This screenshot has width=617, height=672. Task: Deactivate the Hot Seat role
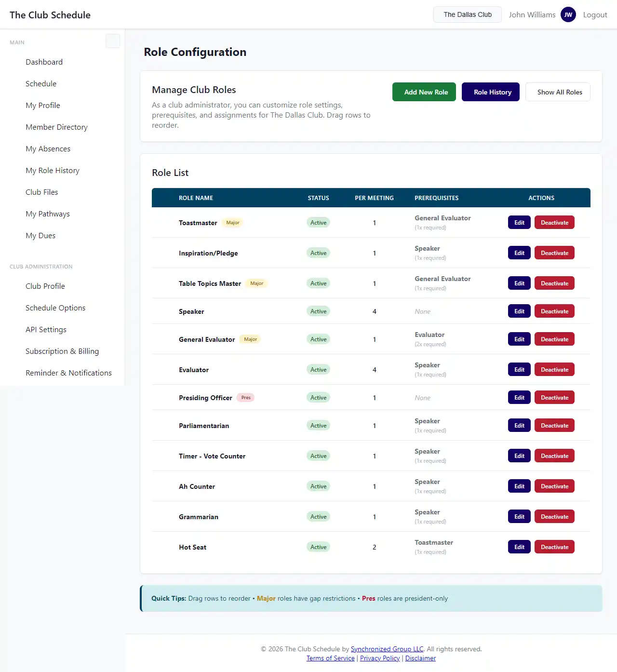click(x=554, y=547)
